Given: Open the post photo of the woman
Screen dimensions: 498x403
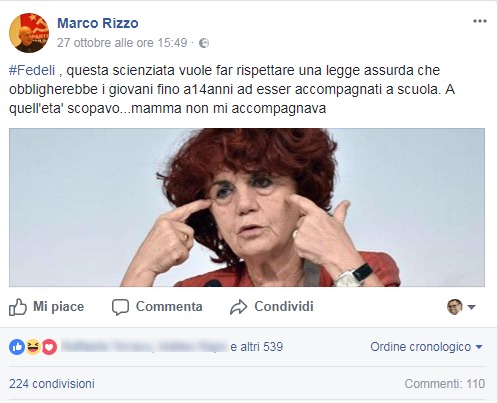Looking at the screenshot, I should tap(247, 207).
